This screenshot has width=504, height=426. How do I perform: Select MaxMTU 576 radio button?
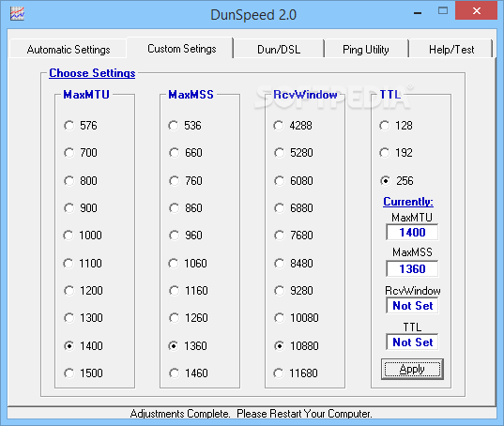point(81,126)
